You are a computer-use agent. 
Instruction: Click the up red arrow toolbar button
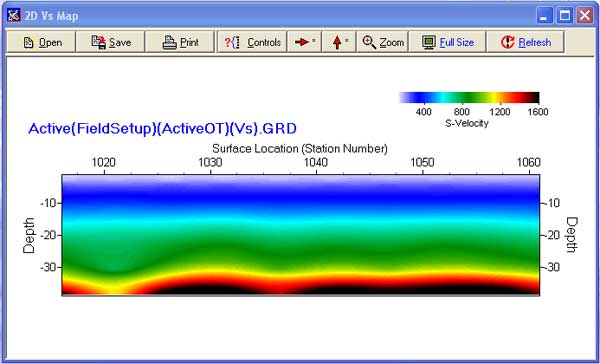click(339, 42)
